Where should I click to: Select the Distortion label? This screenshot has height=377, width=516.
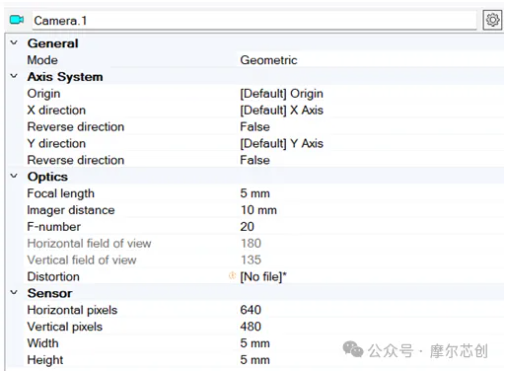[53, 277]
